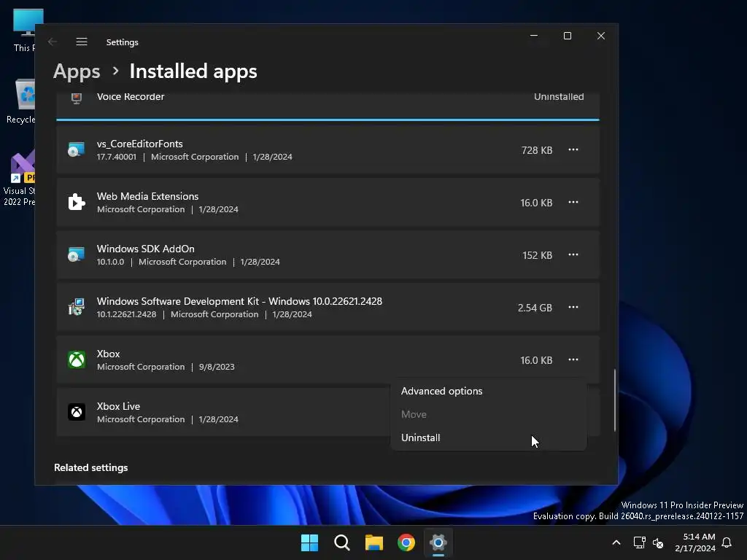The width and height of the screenshot is (747, 560).
Task: Select the Windows SDK AddOn app name
Action: click(145, 249)
